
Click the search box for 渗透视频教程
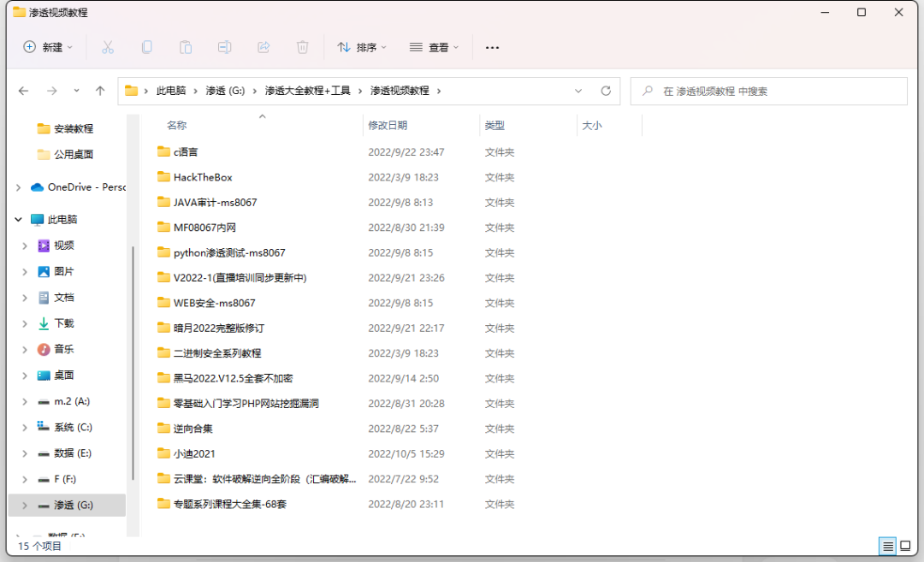point(769,92)
